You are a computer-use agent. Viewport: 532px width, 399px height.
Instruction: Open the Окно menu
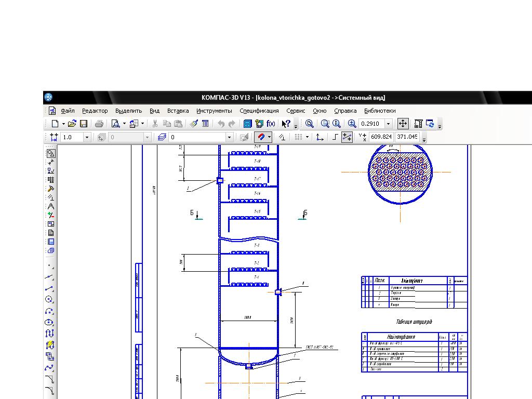pyautogui.click(x=320, y=111)
